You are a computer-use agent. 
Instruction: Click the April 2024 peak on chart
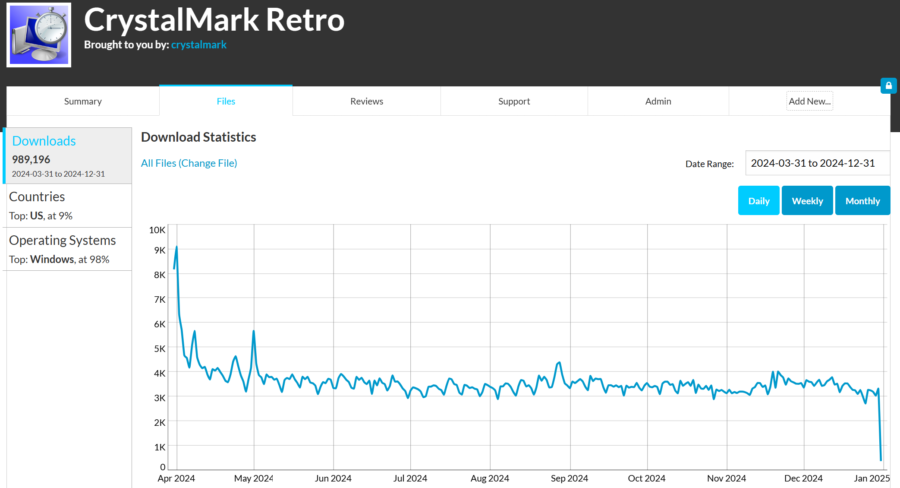177,247
